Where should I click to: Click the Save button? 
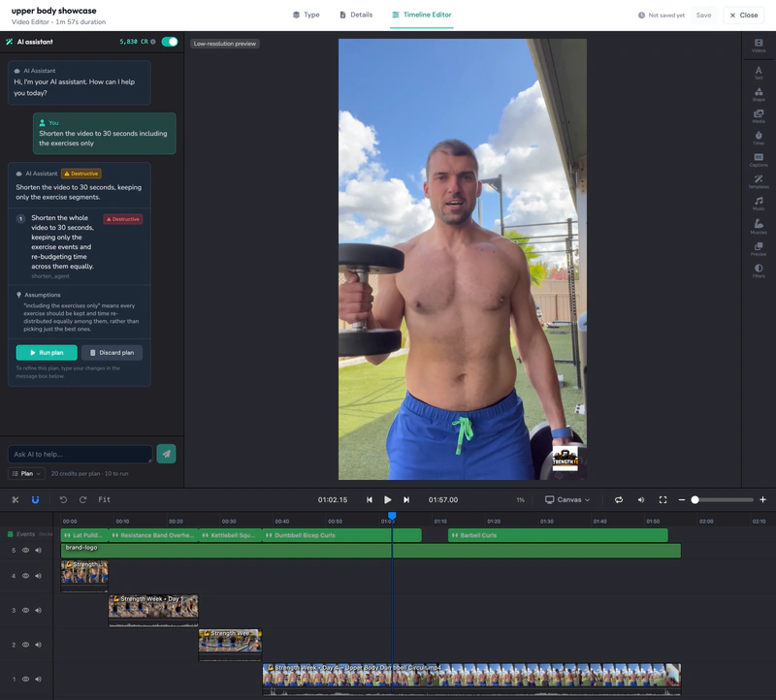coord(703,16)
